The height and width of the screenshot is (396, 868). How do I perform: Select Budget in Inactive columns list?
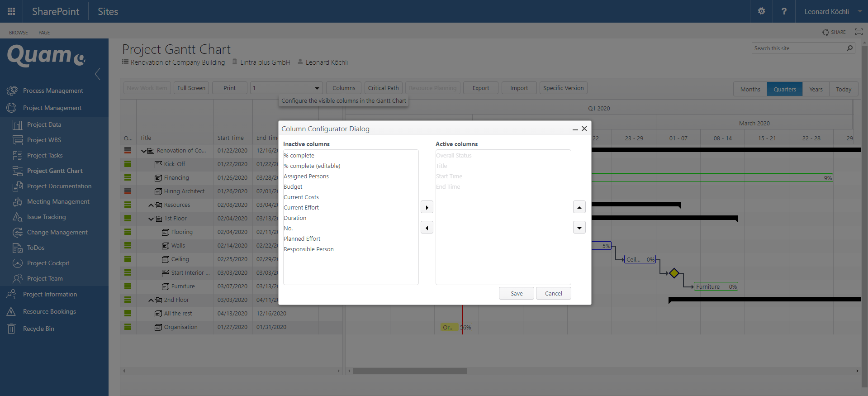click(x=293, y=187)
